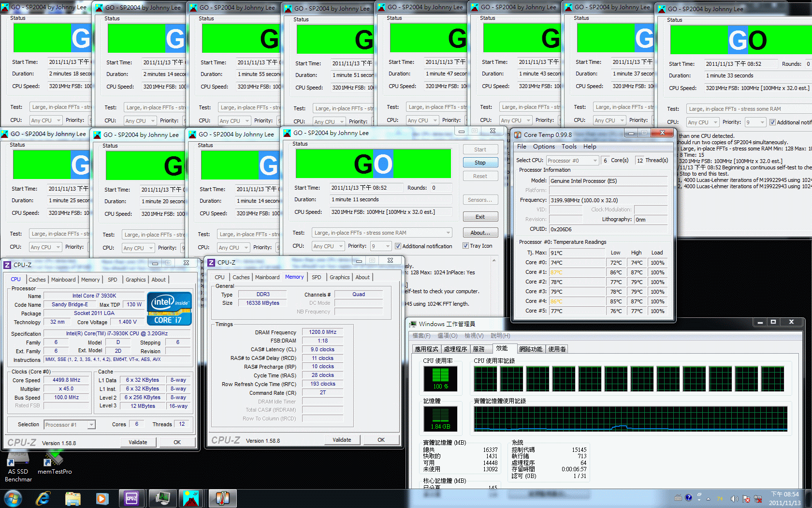This screenshot has width=812, height=508.
Task: Click Start Time field showing 08:52 in front SP2004
Action: 367,188
